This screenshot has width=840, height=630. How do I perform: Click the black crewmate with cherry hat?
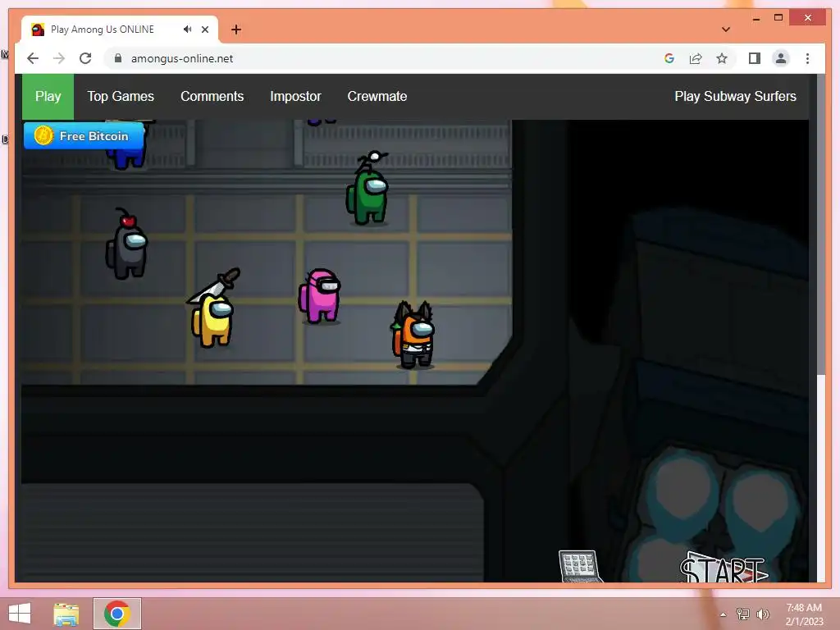pyautogui.click(x=126, y=244)
